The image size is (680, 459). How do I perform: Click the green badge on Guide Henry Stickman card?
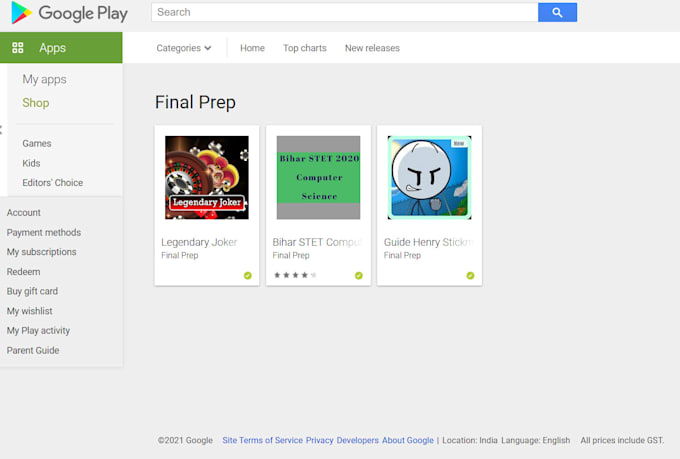coord(470,275)
